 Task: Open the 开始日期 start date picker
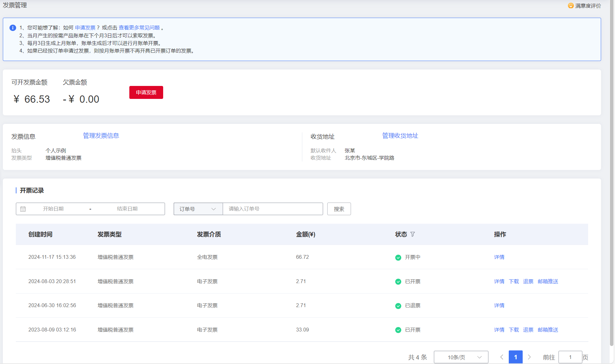[53, 209]
